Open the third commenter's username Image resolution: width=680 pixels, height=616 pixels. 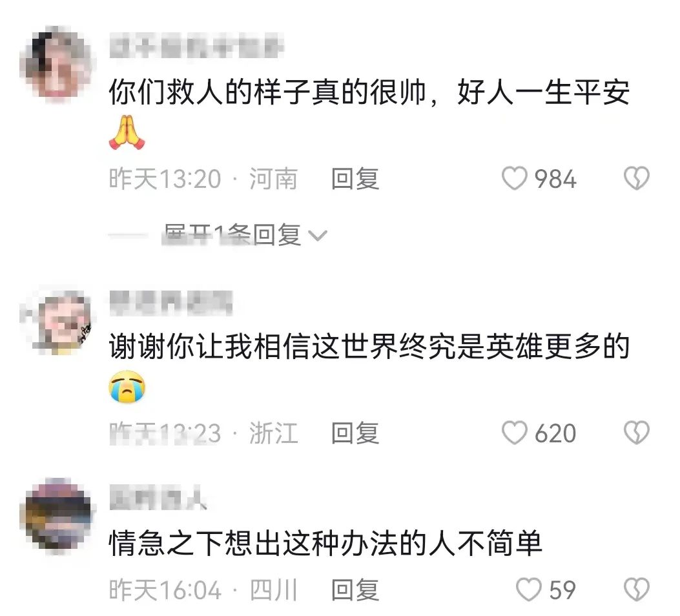[x=158, y=497]
